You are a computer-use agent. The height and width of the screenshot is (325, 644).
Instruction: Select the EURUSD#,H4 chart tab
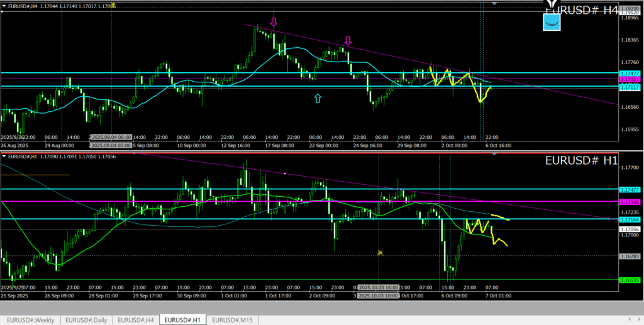click(x=136, y=320)
